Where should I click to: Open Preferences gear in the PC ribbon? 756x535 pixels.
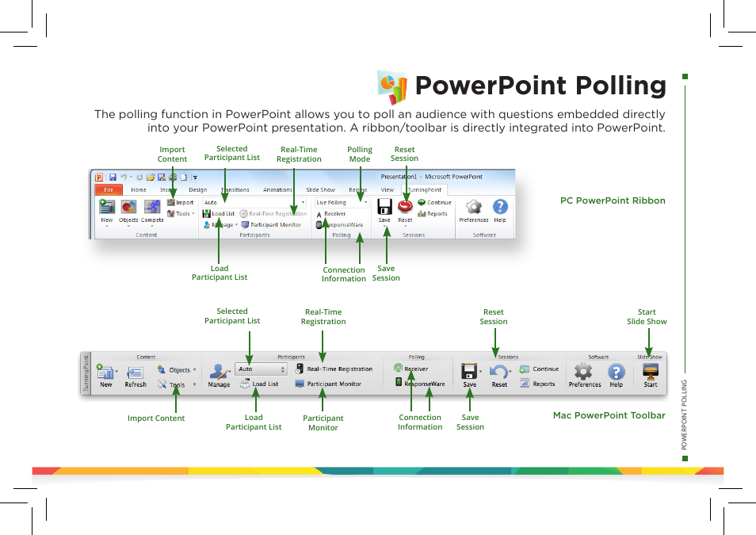[473, 207]
